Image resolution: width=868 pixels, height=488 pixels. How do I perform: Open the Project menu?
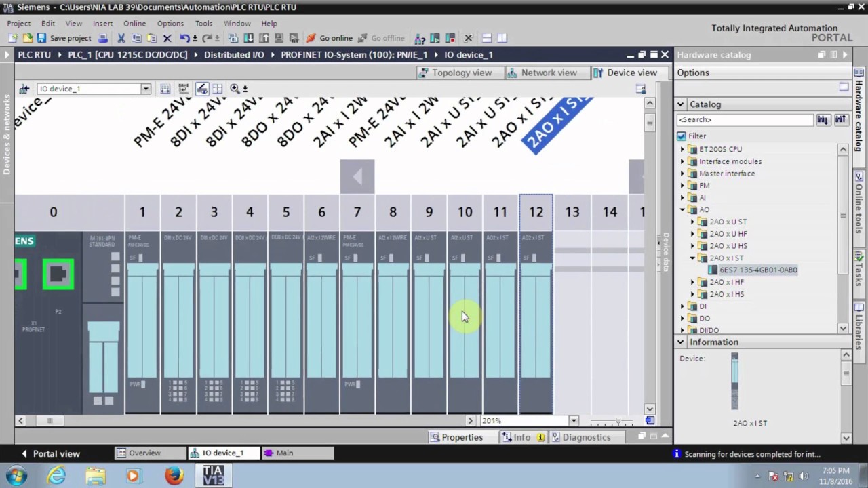point(19,23)
